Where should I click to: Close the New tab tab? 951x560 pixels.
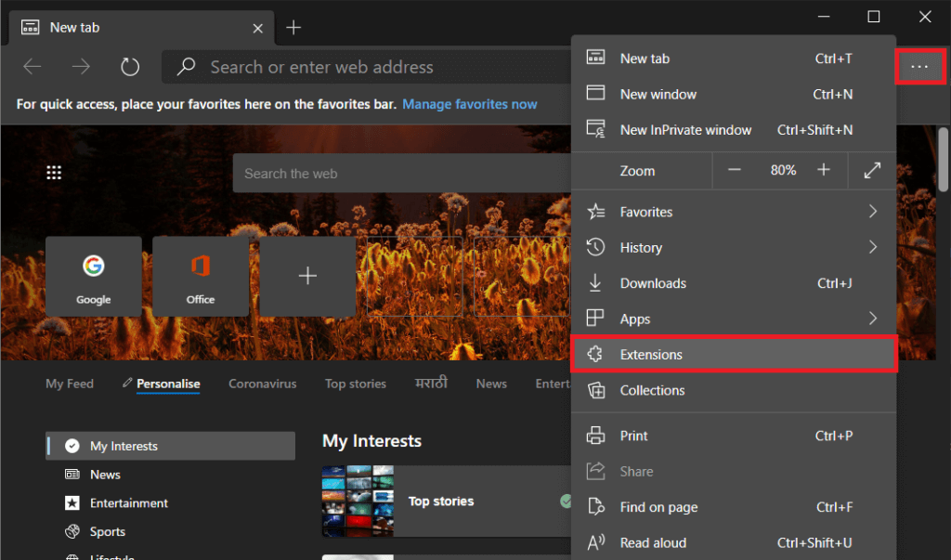[x=257, y=28]
